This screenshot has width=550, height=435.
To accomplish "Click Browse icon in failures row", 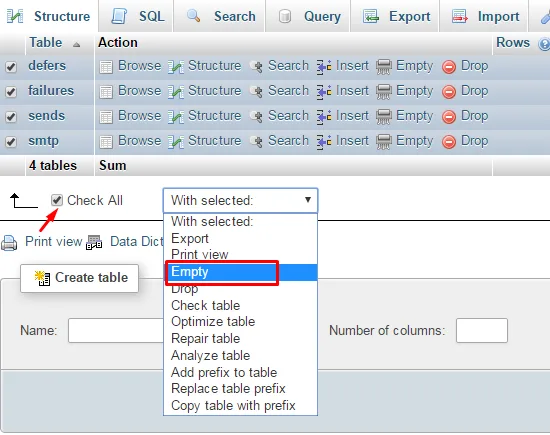I will pos(106,92).
